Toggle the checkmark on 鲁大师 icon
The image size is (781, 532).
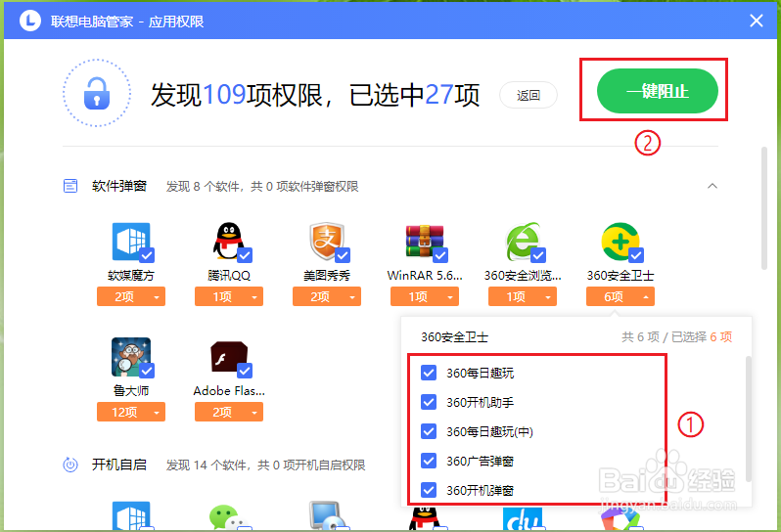(x=147, y=371)
